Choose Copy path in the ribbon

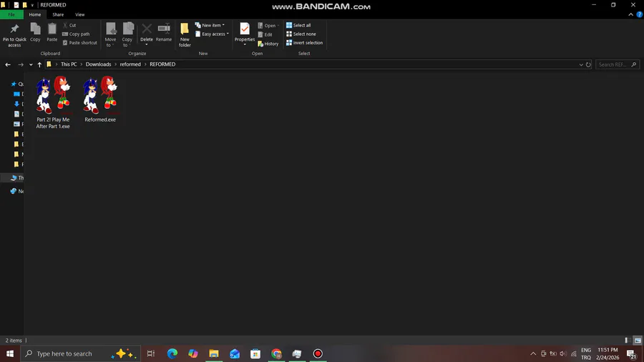(76, 34)
